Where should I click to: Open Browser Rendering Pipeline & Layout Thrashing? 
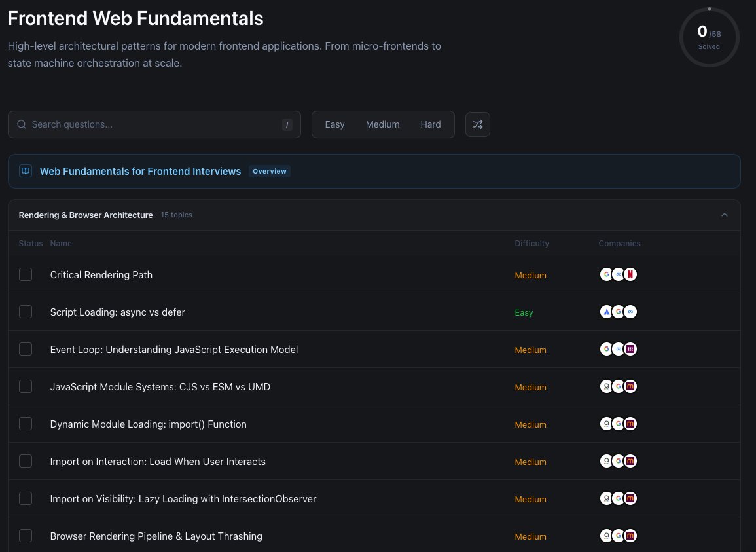[x=156, y=536]
